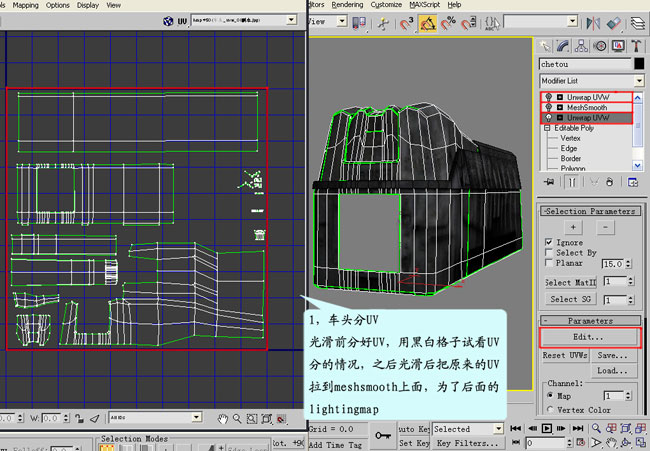Click Remove Modifier trash icon
The width and height of the screenshot is (650, 451).
pos(609,182)
